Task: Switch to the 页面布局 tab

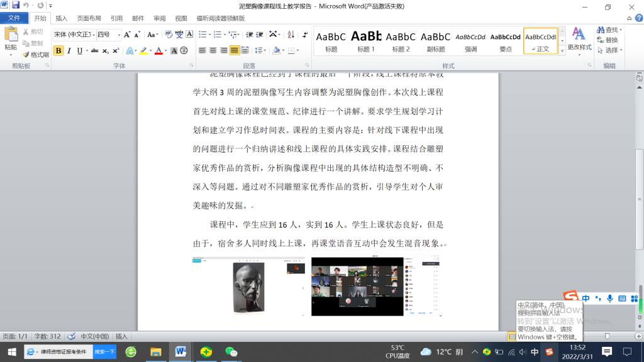Action: click(x=89, y=18)
